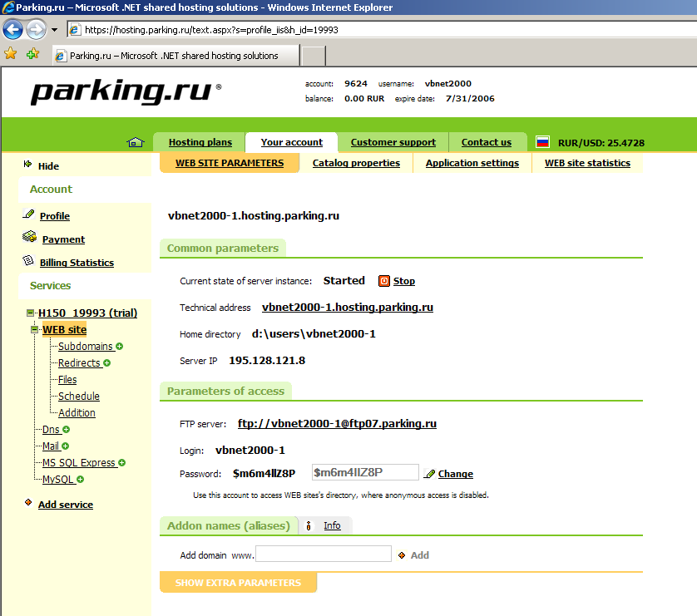Collapse the H150_19993 (trial) tree node
697x616 pixels.
(x=30, y=313)
